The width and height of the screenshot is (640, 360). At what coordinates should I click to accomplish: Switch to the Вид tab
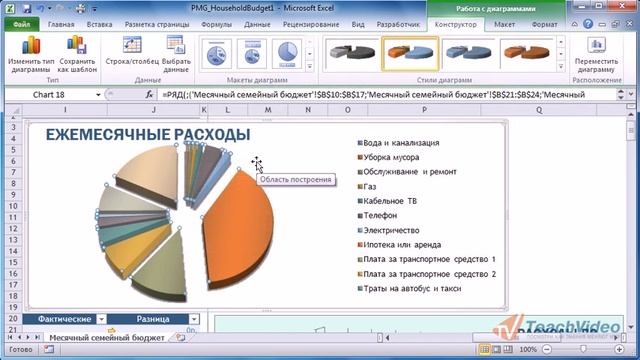pyautogui.click(x=358, y=24)
